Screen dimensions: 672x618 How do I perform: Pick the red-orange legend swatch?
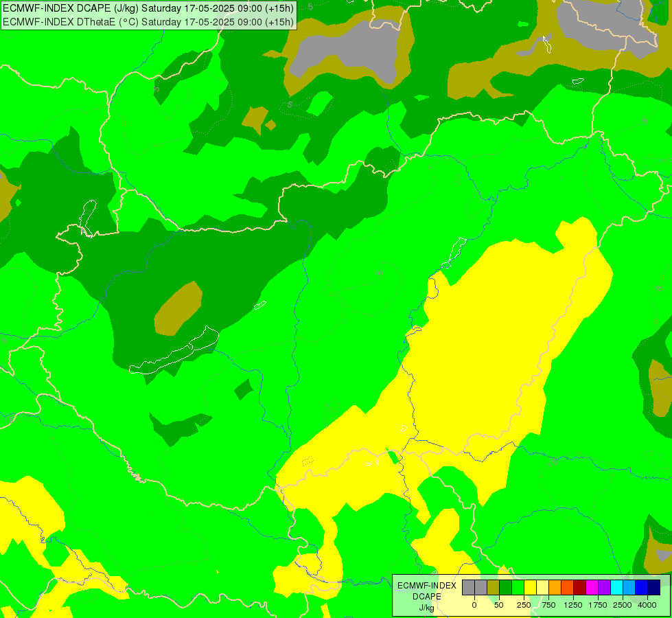(x=568, y=588)
